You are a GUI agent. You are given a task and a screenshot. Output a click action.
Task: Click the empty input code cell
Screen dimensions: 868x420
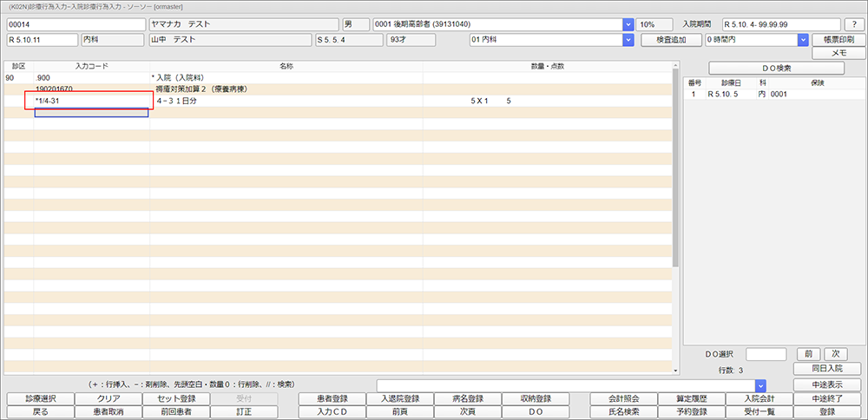click(x=91, y=112)
